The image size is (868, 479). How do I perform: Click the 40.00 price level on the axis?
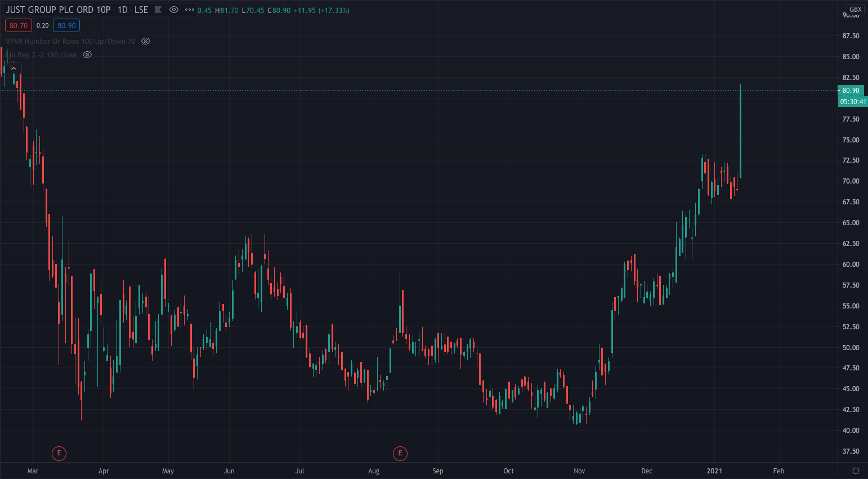(x=851, y=431)
